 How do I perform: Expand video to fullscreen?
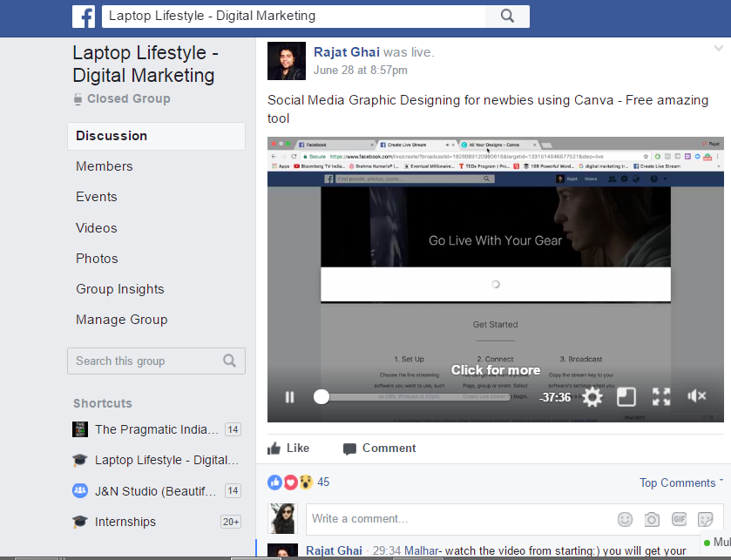661,397
